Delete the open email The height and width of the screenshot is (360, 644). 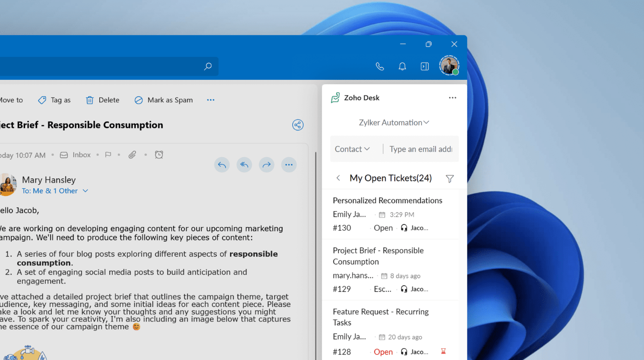pyautogui.click(x=103, y=100)
